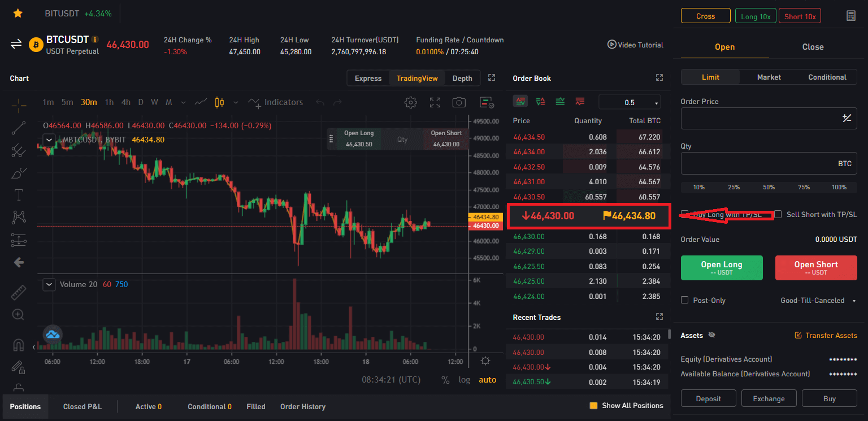Screen dimensions: 868x421
Task: Switch order book to buy-only green view
Action: pos(559,101)
